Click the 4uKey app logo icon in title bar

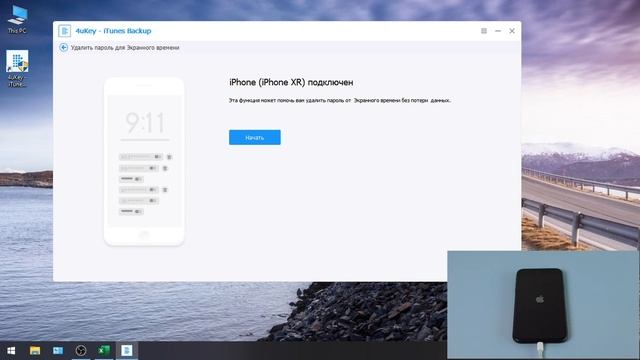pyautogui.click(x=64, y=31)
